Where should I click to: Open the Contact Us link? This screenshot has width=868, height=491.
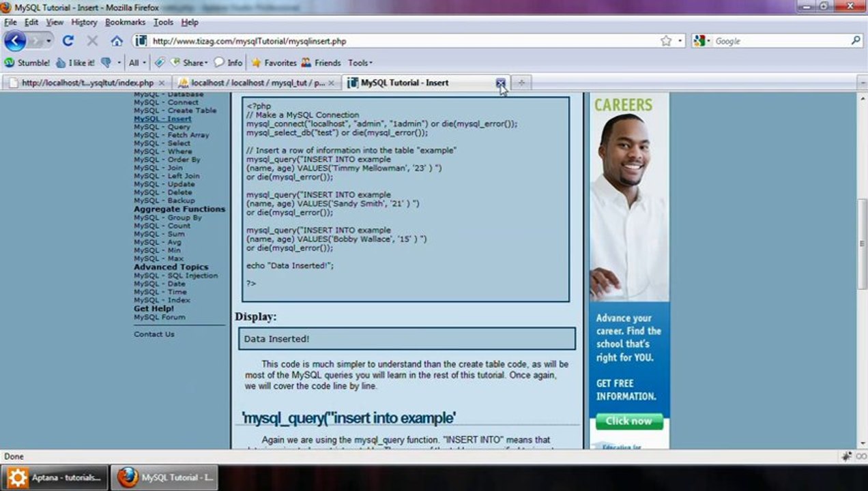(x=154, y=334)
